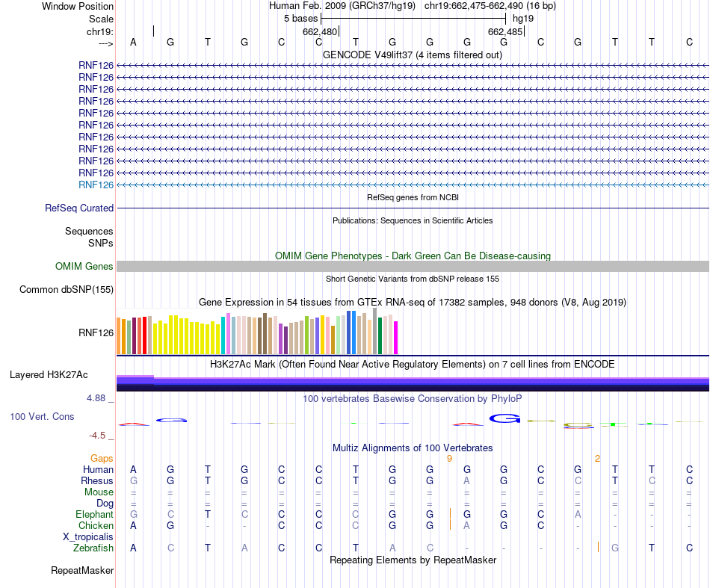
Task: Open 100 vertebrates Basewise Conservation by PhyloP title
Action: pos(413,399)
